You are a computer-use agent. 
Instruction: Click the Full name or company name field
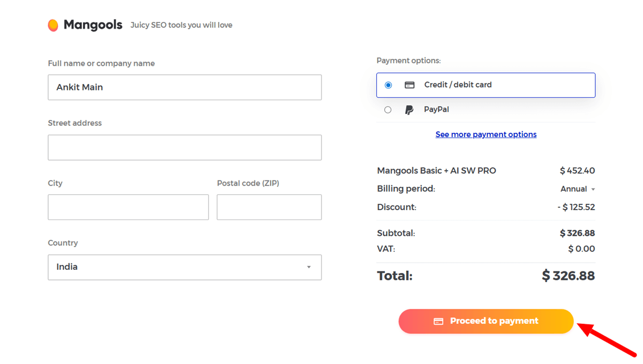[184, 87]
